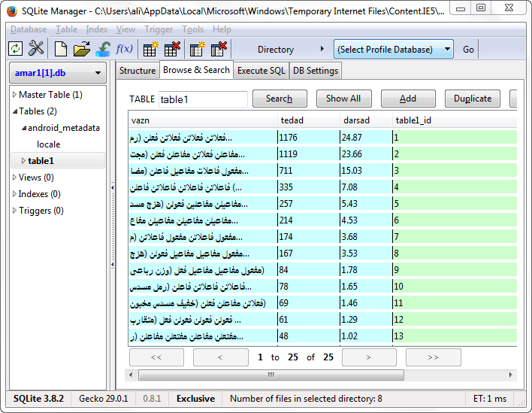Open the Options wrench-and-screwdriver icon

36,48
